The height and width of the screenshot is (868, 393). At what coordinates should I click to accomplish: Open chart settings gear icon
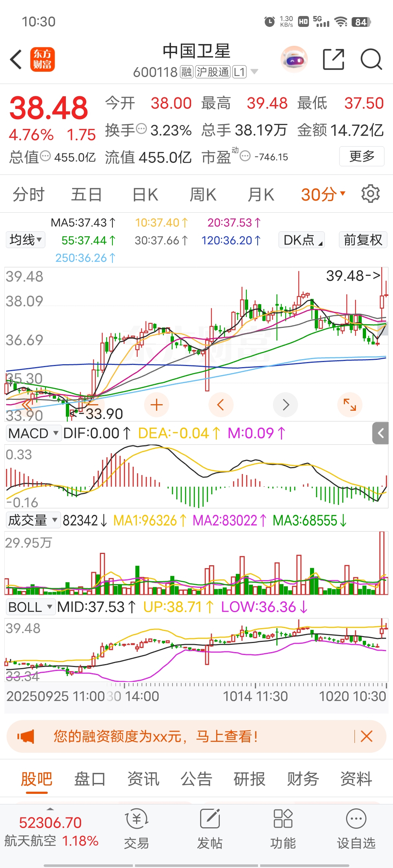(x=370, y=194)
